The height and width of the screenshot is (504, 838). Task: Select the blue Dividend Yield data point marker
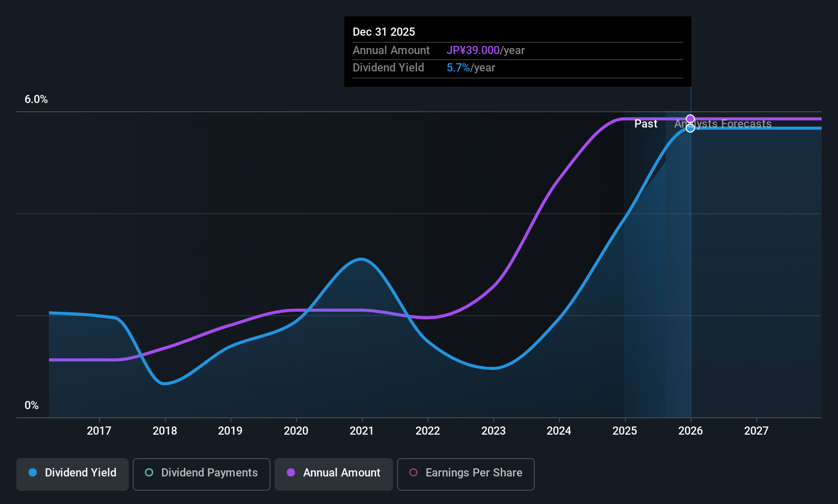[x=690, y=128]
